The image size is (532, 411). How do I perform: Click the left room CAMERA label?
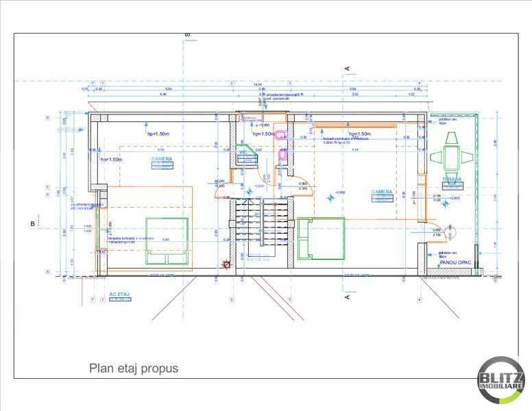[x=162, y=159]
